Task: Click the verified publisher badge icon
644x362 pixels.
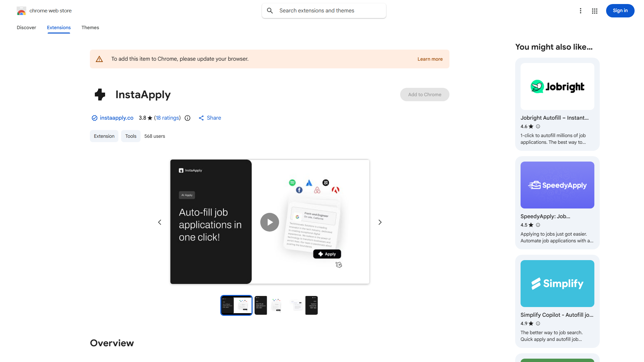Action: [x=94, y=118]
